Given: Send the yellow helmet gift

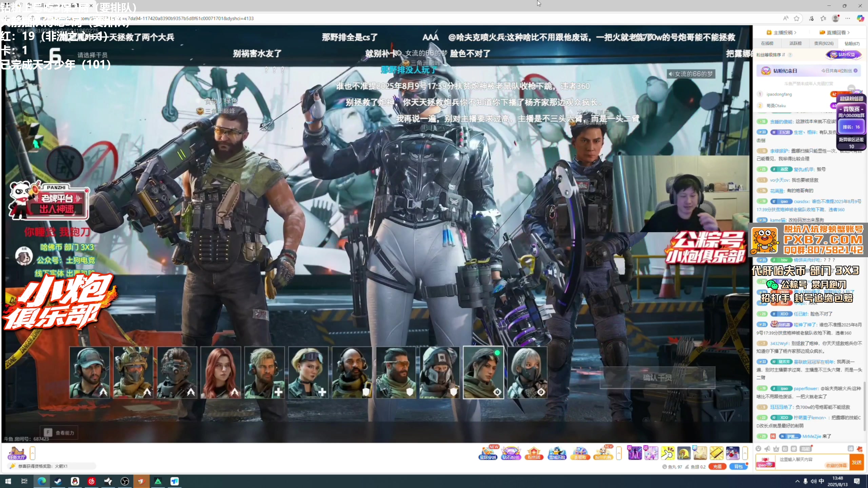Looking at the screenshot, I should (684, 453).
